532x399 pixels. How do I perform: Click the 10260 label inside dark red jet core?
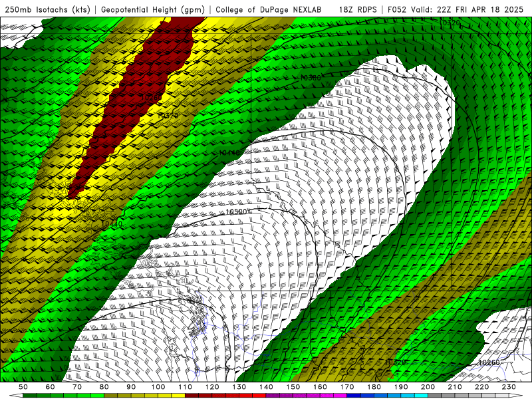pyautogui.click(x=152, y=98)
